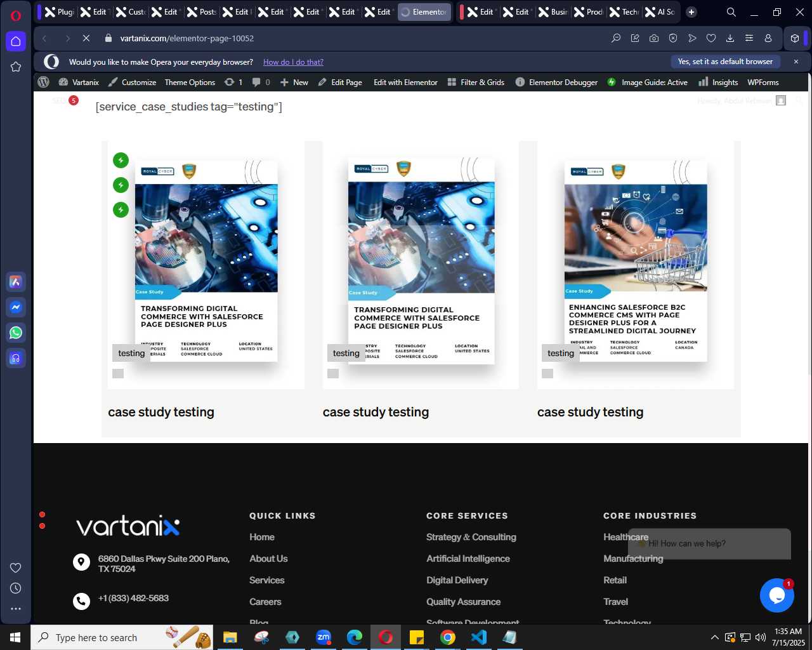Open WhatsApp in the sidebar
The width and height of the screenshot is (812, 650).
(x=16, y=333)
